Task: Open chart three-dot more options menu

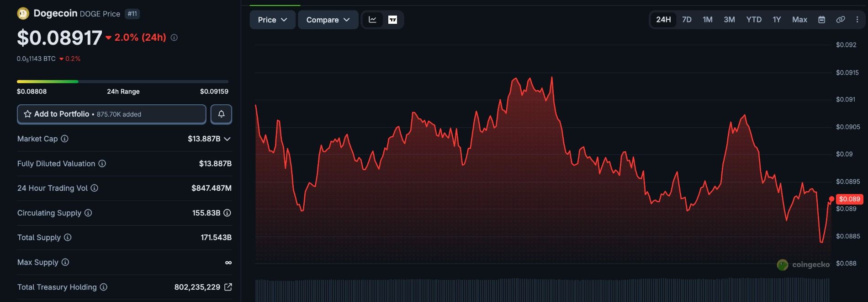Action: tap(857, 20)
